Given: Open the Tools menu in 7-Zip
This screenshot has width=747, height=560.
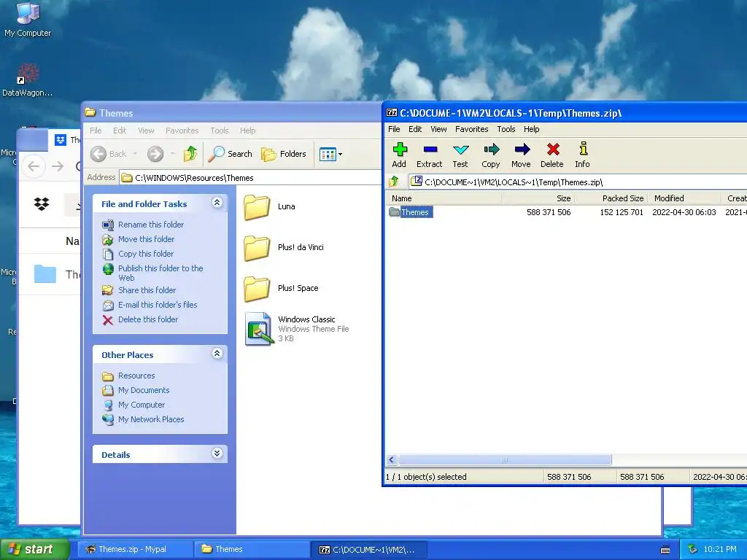Looking at the screenshot, I should pos(506,129).
